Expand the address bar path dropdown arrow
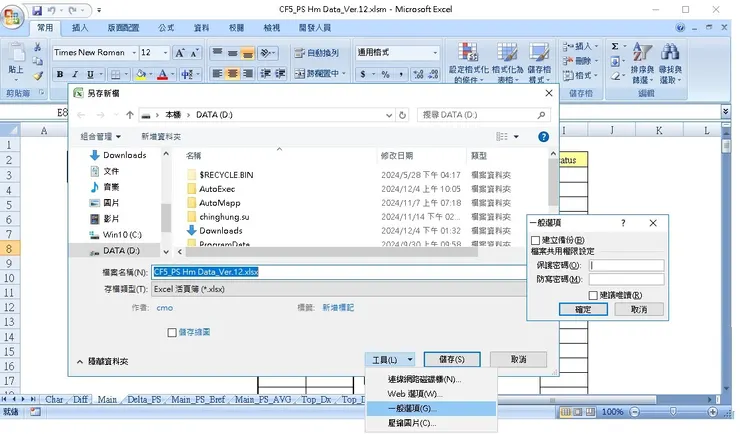 pyautogui.click(x=389, y=115)
